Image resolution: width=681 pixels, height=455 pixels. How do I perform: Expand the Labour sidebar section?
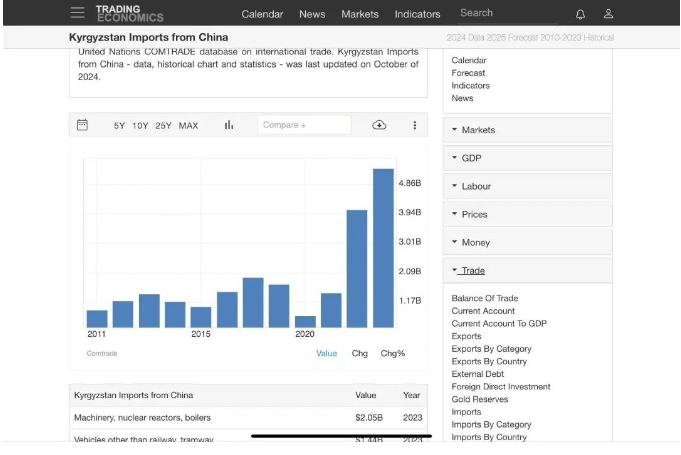(x=528, y=186)
